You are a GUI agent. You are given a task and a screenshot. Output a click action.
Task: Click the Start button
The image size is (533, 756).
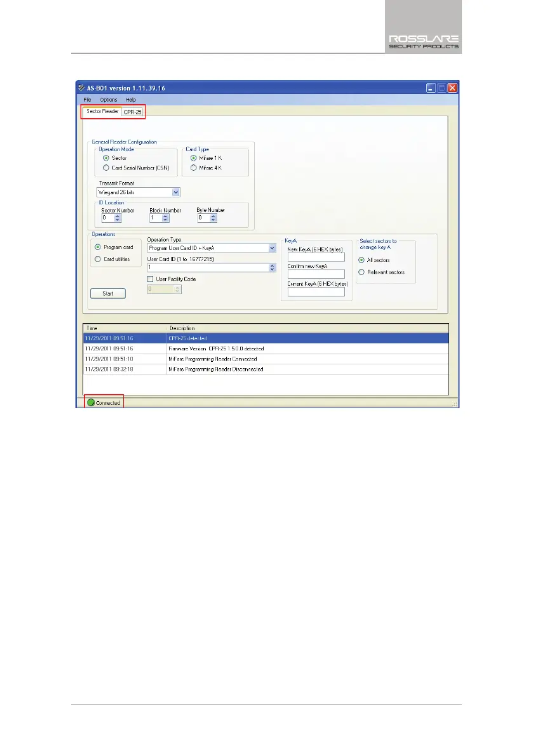click(108, 294)
